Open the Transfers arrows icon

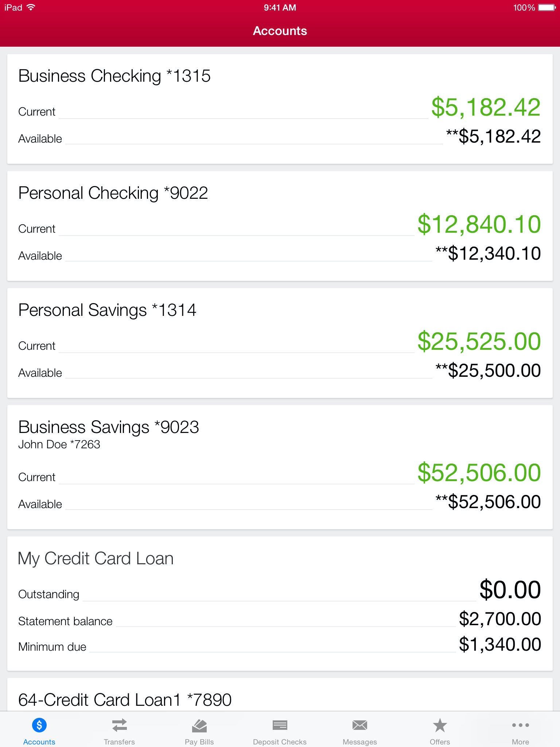pyautogui.click(x=119, y=725)
